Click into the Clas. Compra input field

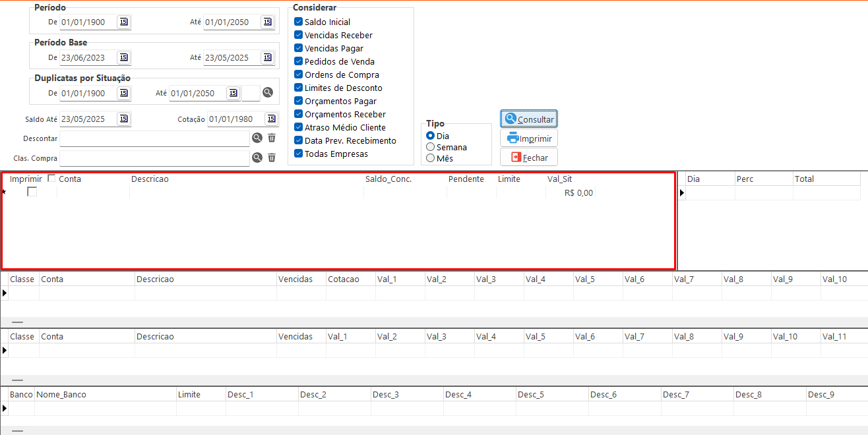[154, 158]
